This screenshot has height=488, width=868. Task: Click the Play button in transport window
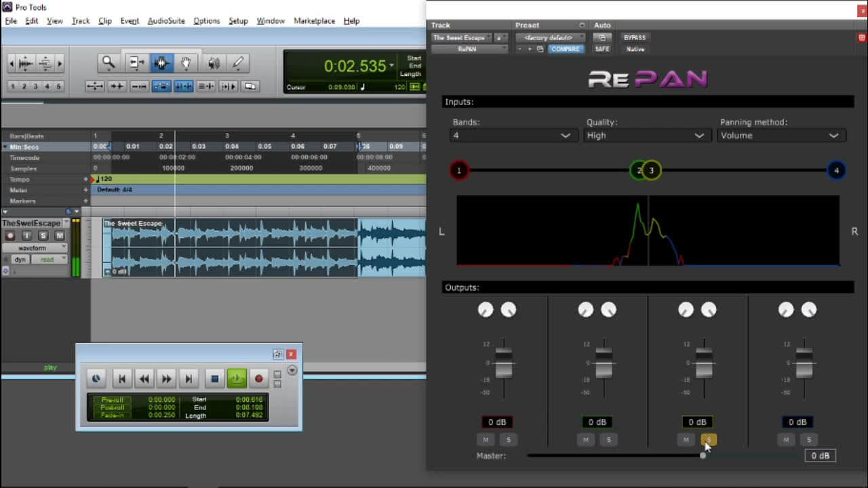coord(237,379)
